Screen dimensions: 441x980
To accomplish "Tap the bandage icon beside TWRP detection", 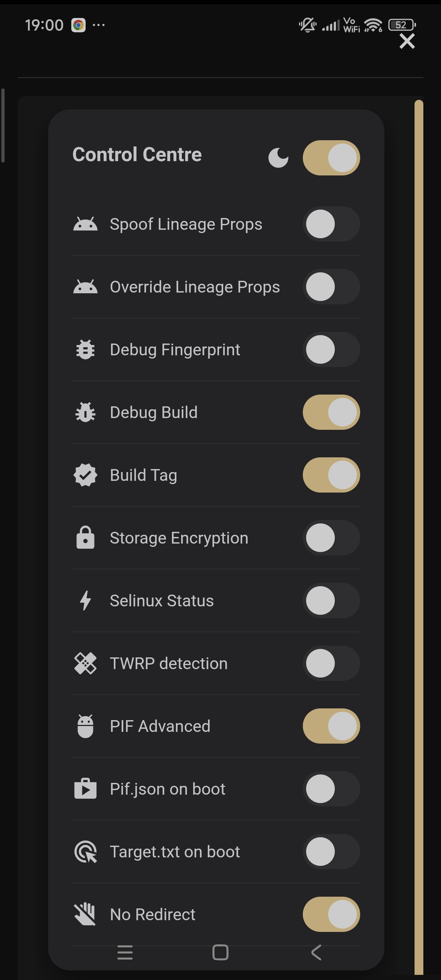I will pyautogui.click(x=85, y=664).
